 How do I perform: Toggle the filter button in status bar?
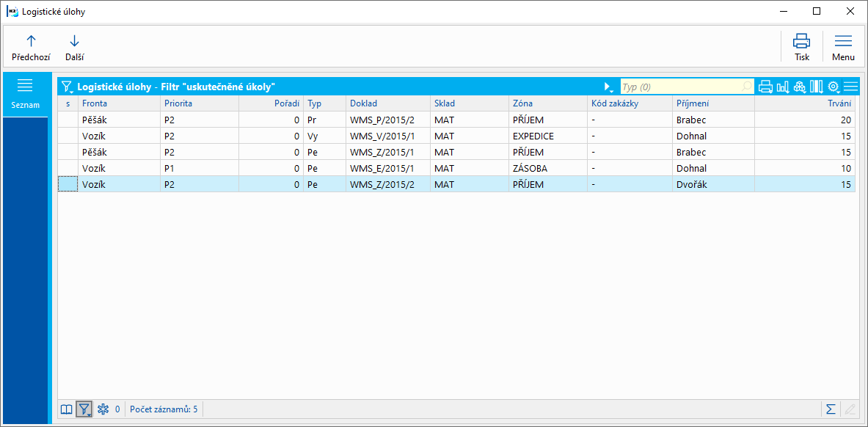(x=84, y=409)
